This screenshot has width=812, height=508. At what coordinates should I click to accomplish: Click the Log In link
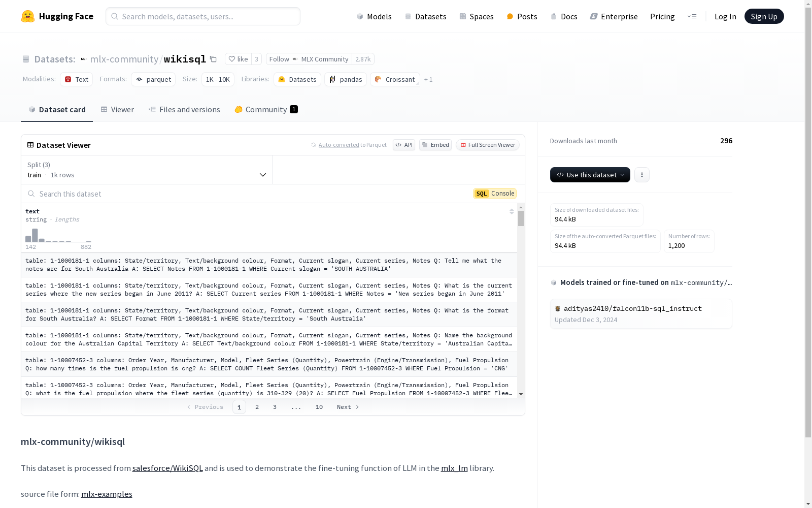click(x=725, y=16)
